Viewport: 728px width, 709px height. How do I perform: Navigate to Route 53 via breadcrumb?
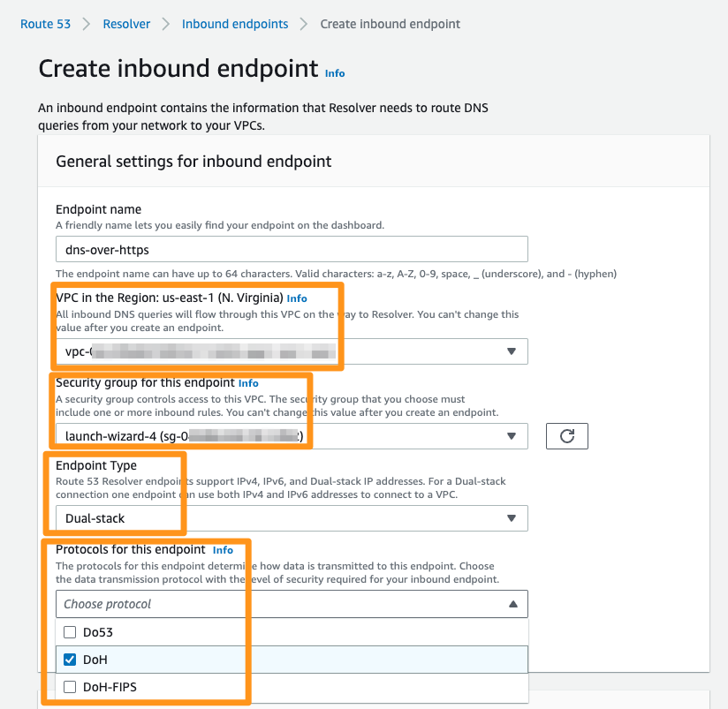(45, 24)
